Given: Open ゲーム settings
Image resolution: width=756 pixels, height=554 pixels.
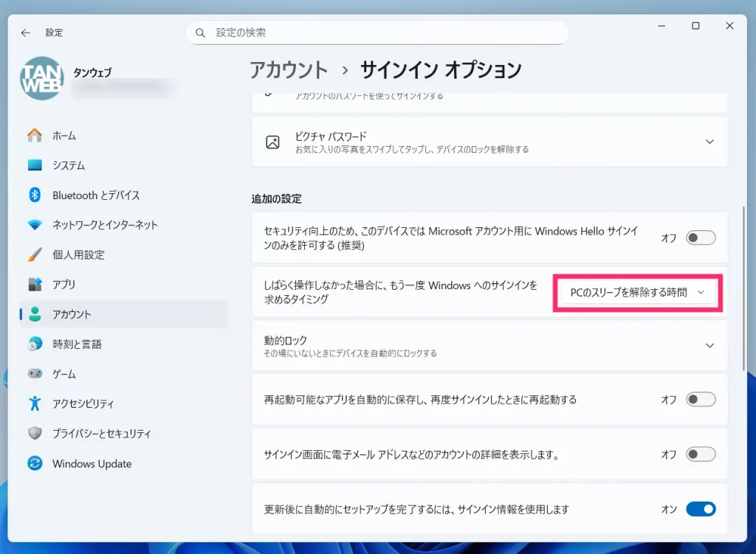Looking at the screenshot, I should (x=123, y=373).
